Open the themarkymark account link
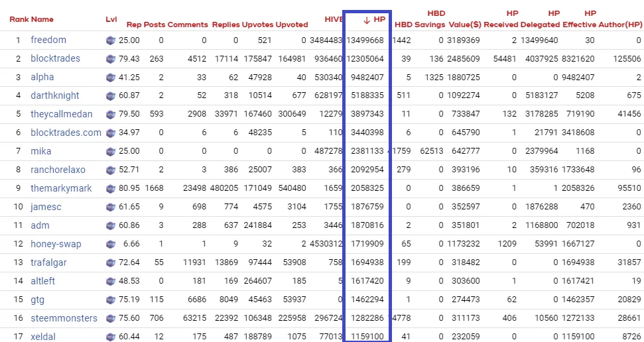The image size is (644, 342). (61, 188)
